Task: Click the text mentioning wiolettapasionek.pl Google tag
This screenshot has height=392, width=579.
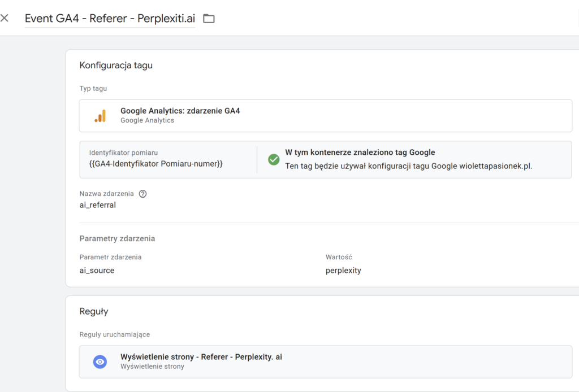Action: (408, 166)
